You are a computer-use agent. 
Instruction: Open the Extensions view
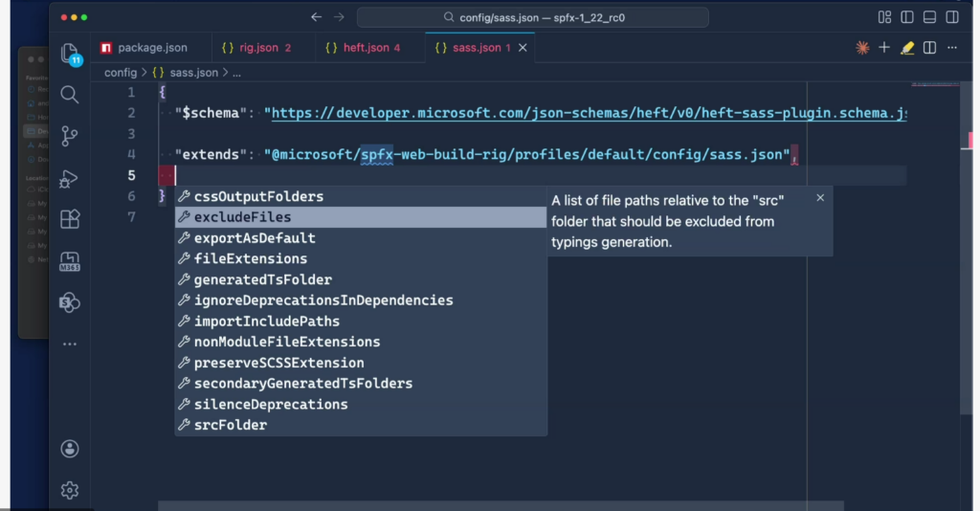click(x=69, y=219)
